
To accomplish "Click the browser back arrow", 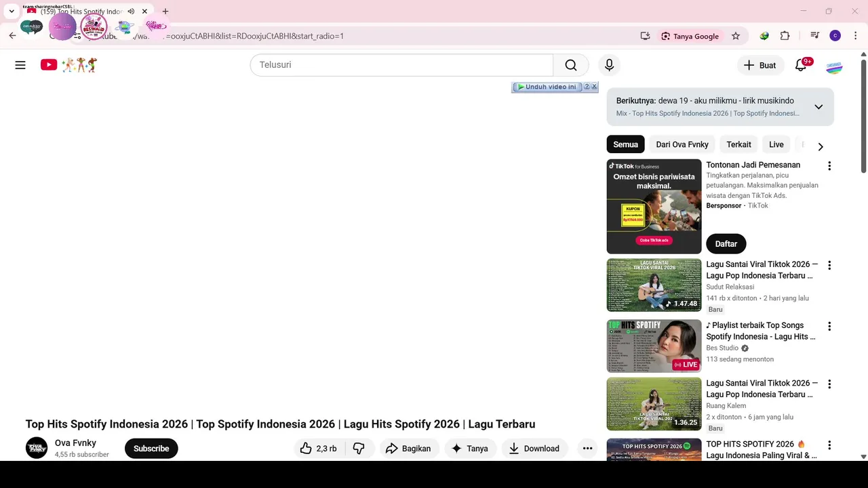I will tap(12, 36).
